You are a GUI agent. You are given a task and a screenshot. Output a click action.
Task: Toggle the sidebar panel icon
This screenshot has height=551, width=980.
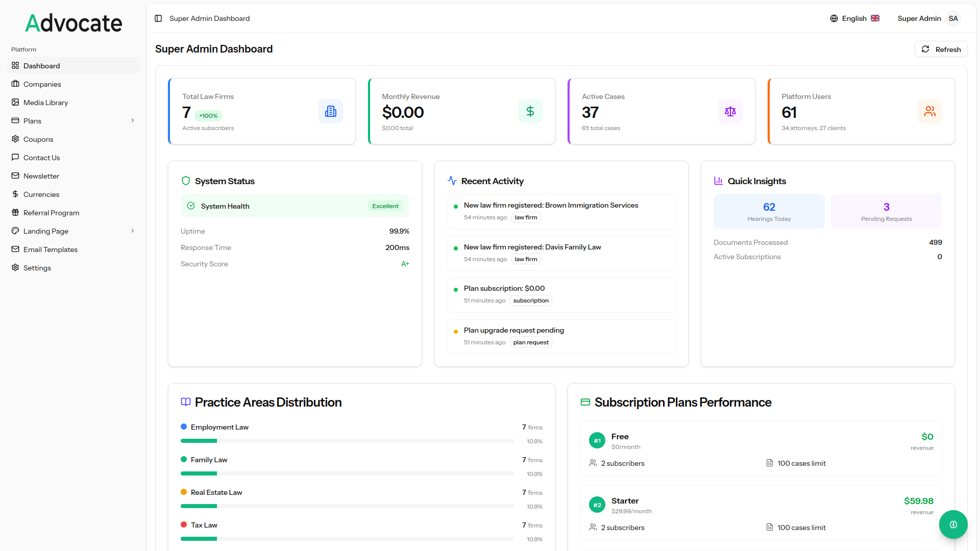tap(158, 18)
